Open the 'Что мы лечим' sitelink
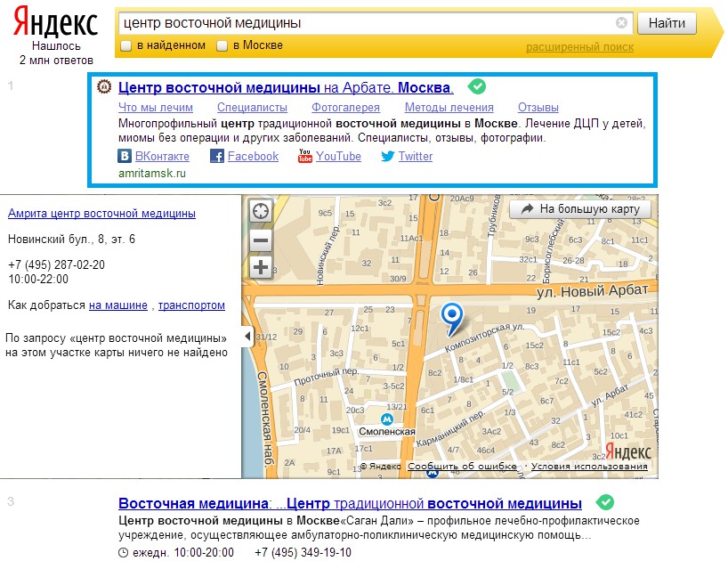The width and height of the screenshot is (728, 561). (x=156, y=107)
